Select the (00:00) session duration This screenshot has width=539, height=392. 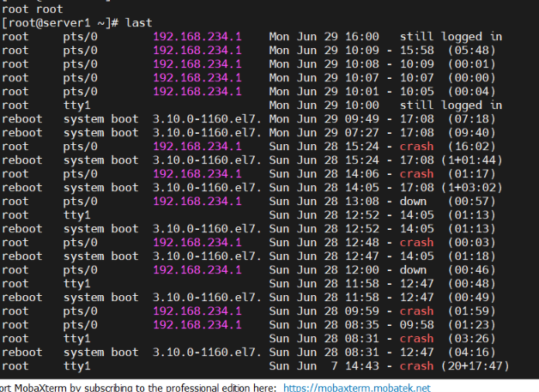pyautogui.click(x=472, y=78)
